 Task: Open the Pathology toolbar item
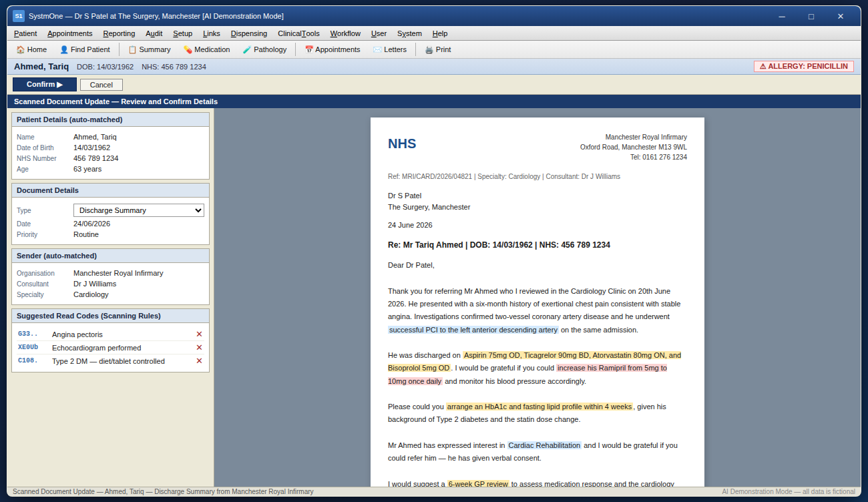(264, 49)
